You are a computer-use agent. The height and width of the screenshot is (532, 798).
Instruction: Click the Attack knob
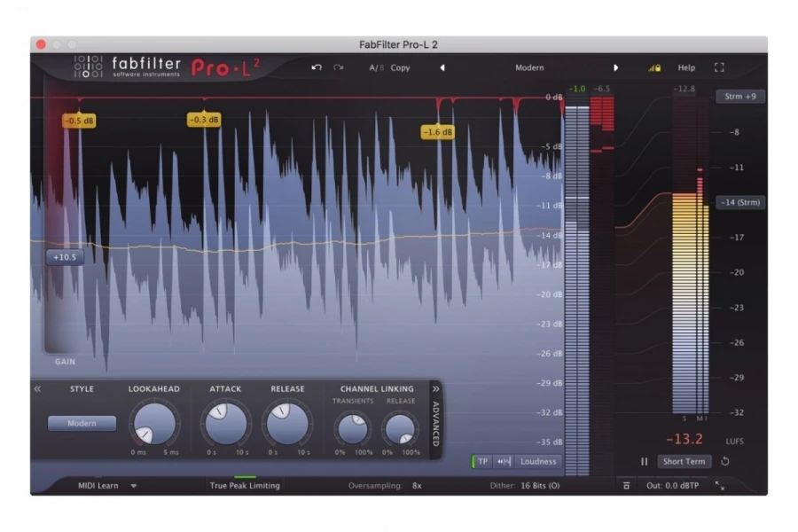225,424
